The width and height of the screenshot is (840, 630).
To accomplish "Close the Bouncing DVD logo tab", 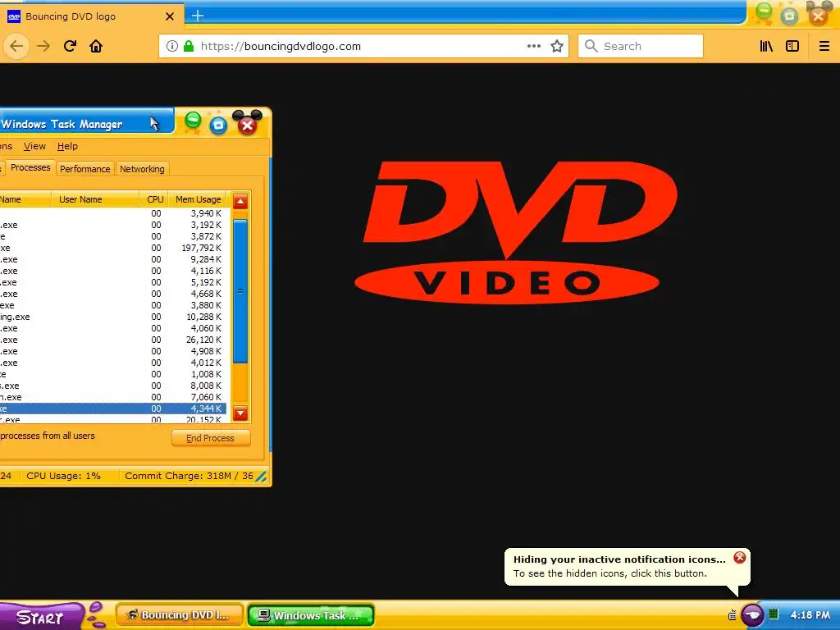I will click(x=169, y=16).
